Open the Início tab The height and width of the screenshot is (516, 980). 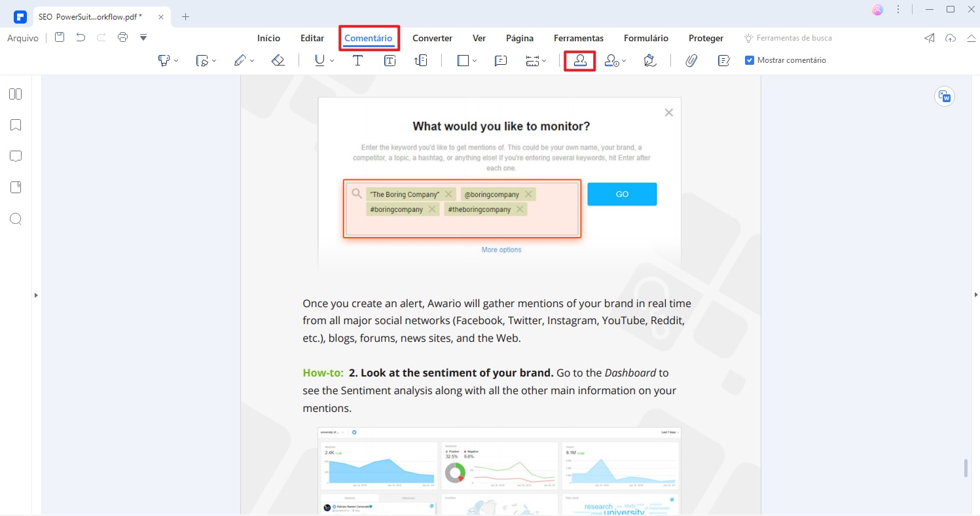click(x=268, y=38)
